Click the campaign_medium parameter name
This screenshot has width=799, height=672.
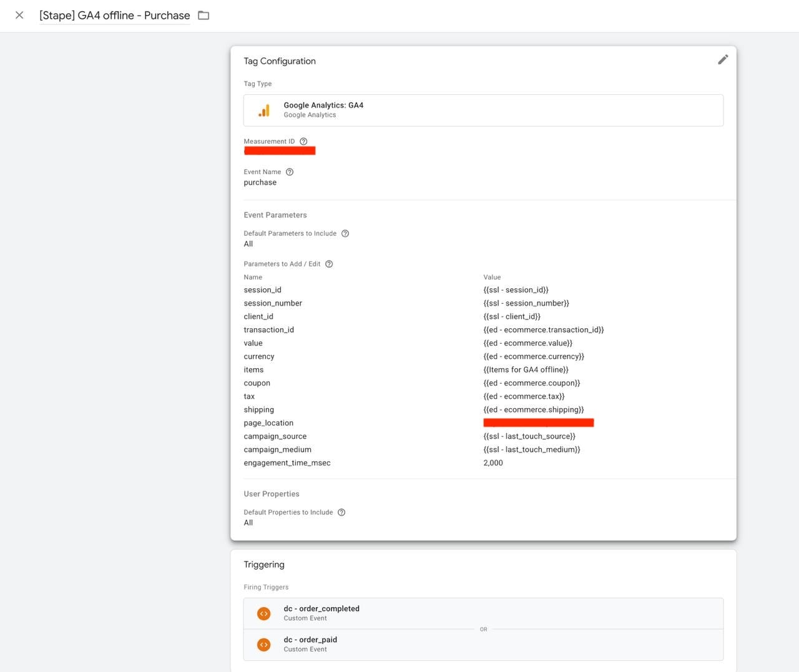(x=278, y=450)
